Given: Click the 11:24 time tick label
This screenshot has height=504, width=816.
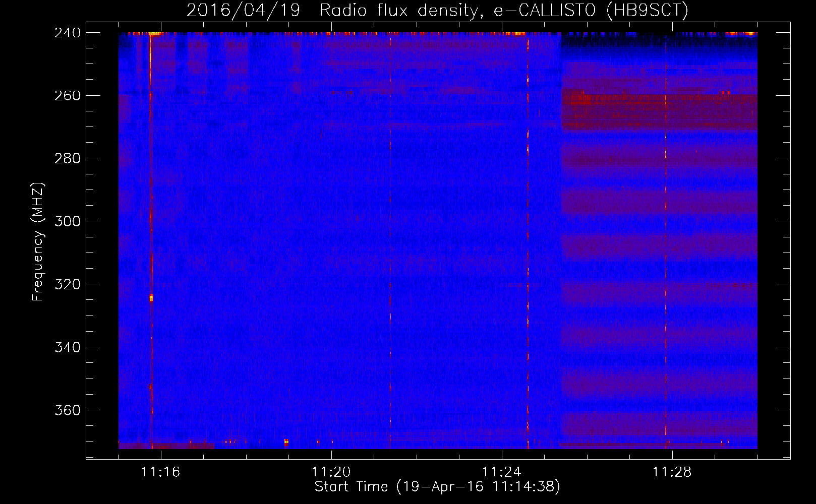Looking at the screenshot, I should pyautogui.click(x=502, y=472).
